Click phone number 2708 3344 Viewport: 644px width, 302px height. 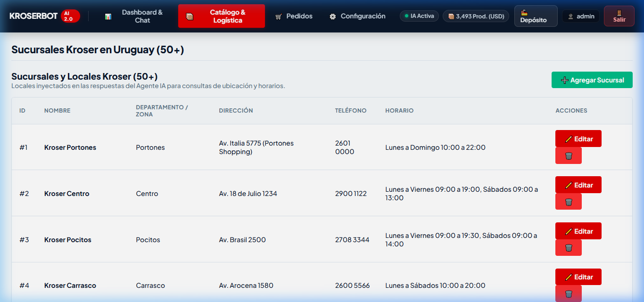352,240
